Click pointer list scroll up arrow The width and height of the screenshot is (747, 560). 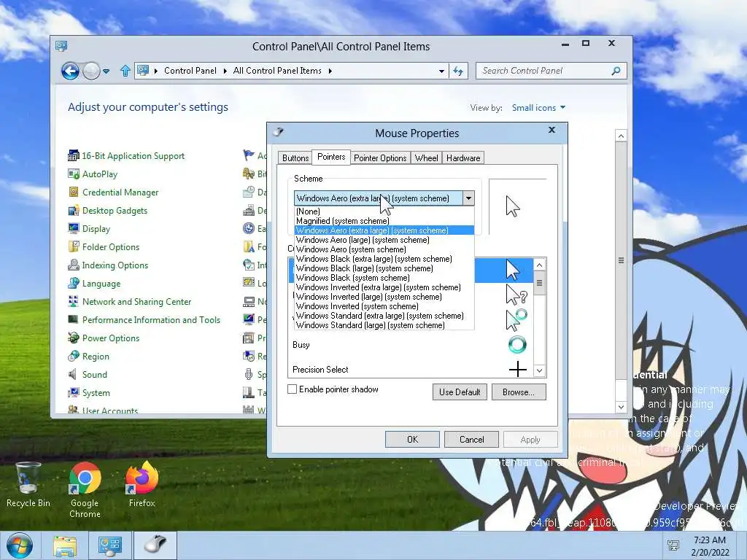539,265
